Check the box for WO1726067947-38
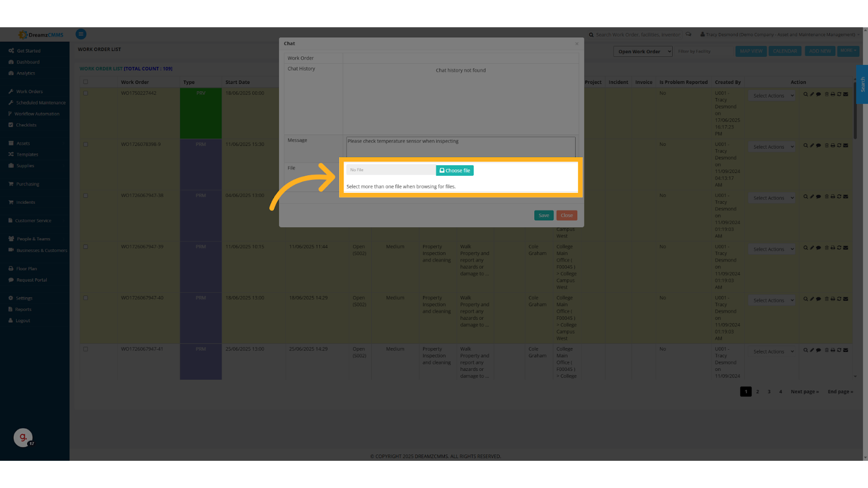 click(85, 196)
